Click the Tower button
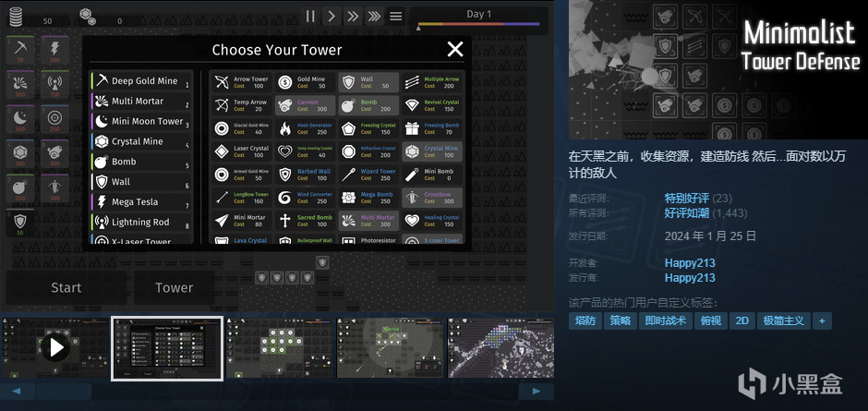This screenshot has height=411, width=868. click(174, 287)
